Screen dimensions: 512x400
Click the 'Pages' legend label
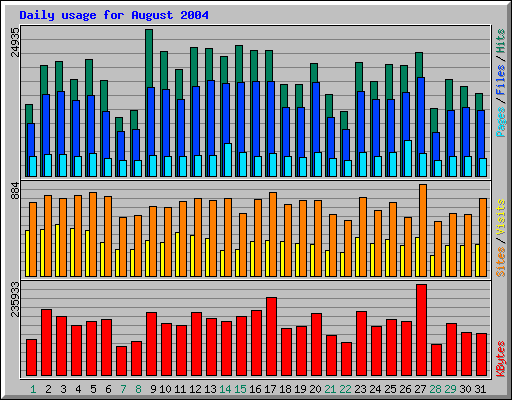point(501,122)
